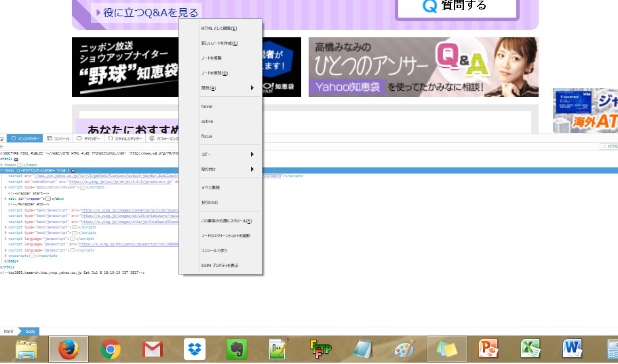The height and width of the screenshot is (364, 618).
Task: Switch to the コンソール (Console) tab
Action: (x=58, y=139)
